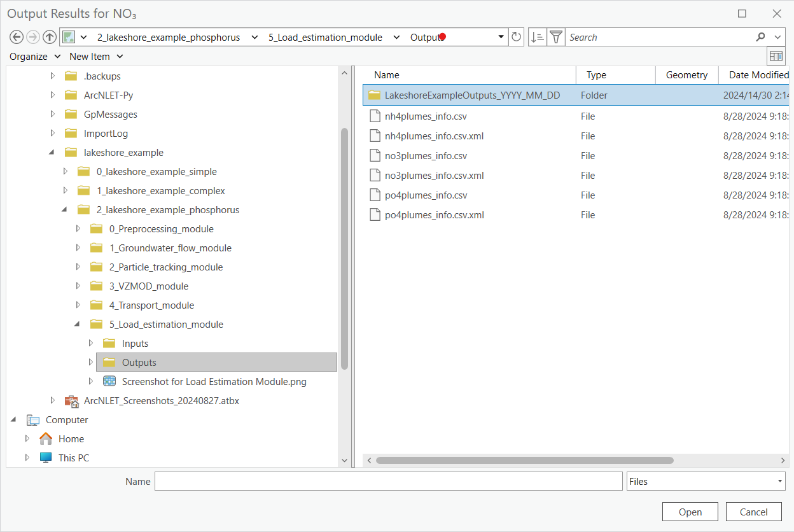794x532 pixels.
Task: Click the Cancel button
Action: click(754, 512)
